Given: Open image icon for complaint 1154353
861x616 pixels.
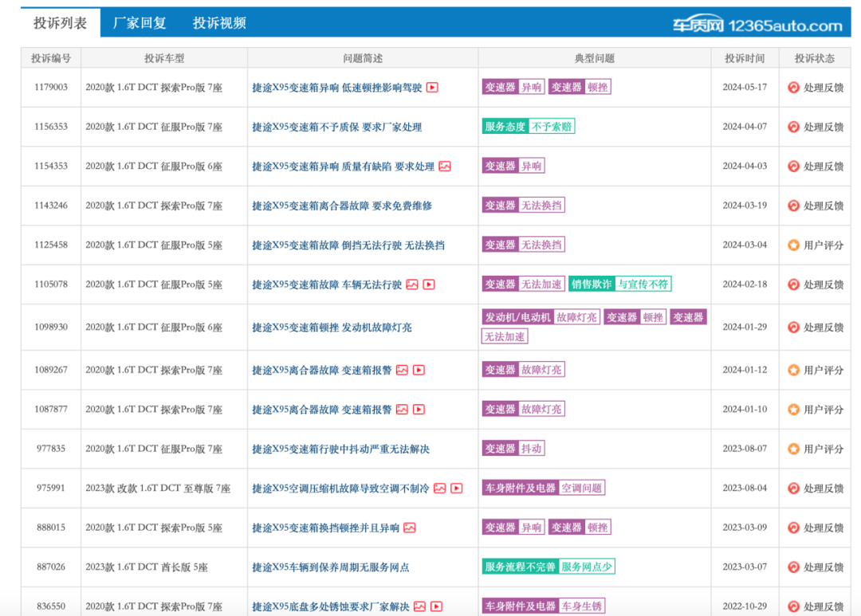Looking at the screenshot, I should point(445,167).
